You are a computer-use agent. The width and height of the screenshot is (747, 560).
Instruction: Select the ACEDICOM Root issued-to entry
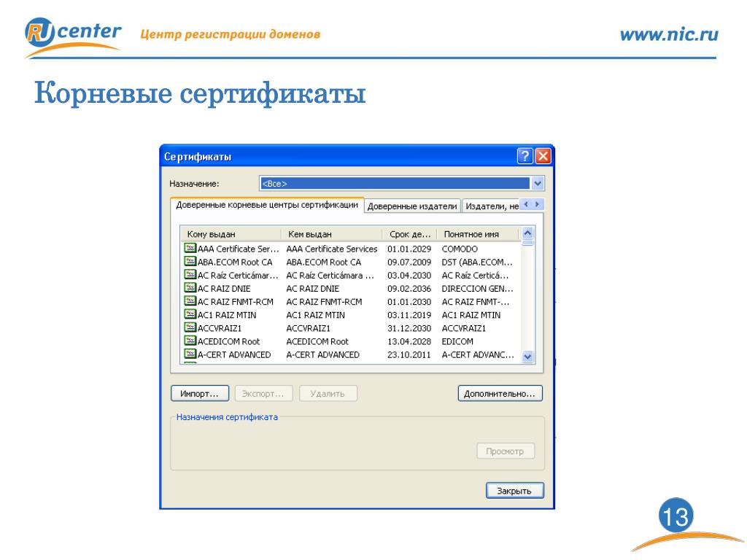[x=228, y=341]
